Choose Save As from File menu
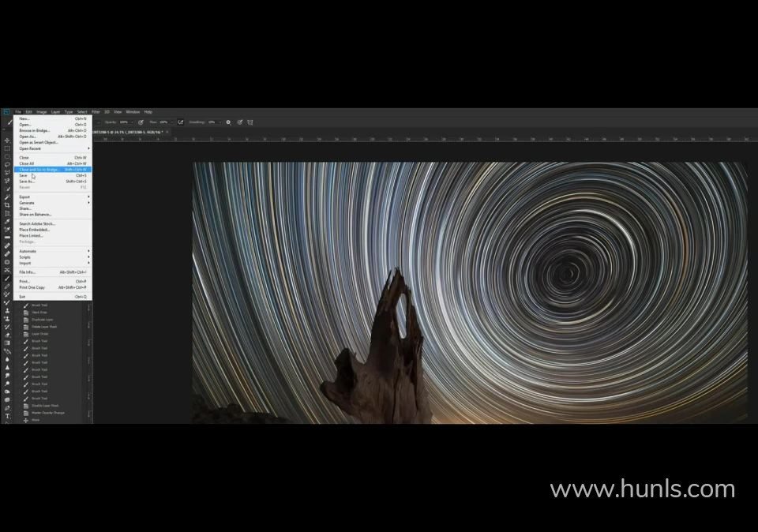 point(27,182)
